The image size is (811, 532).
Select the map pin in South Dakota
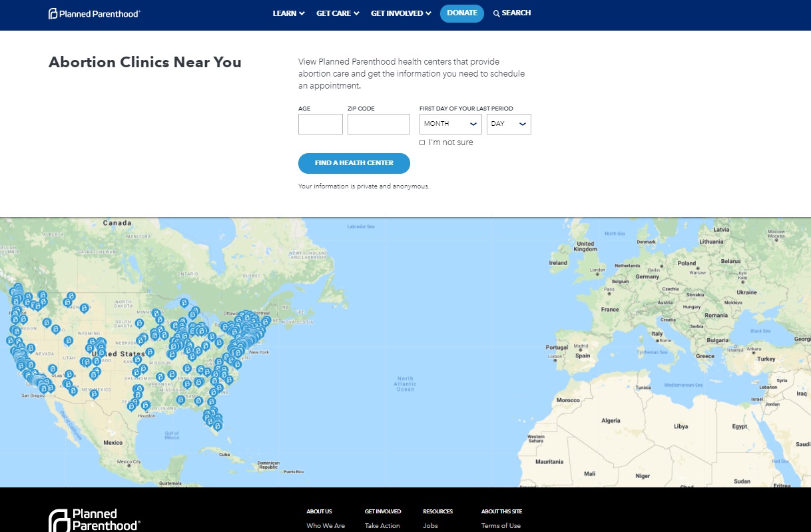coord(139,324)
